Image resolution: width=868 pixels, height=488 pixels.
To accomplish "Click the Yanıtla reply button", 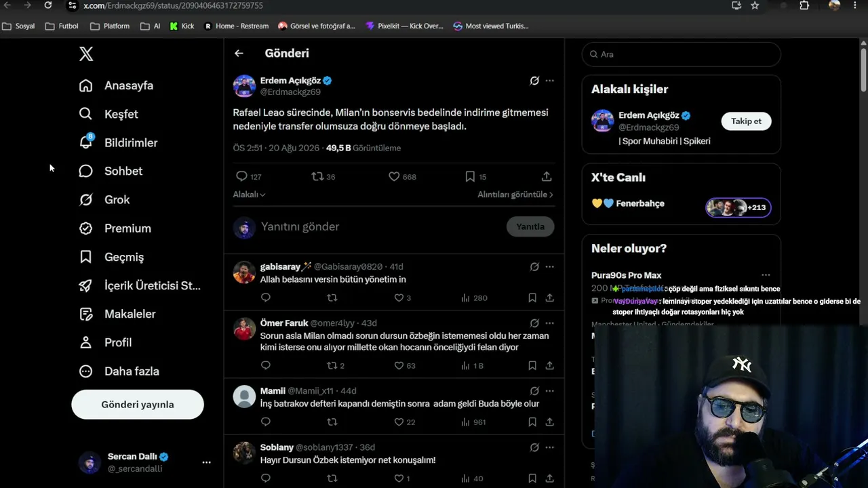I will [x=530, y=226].
